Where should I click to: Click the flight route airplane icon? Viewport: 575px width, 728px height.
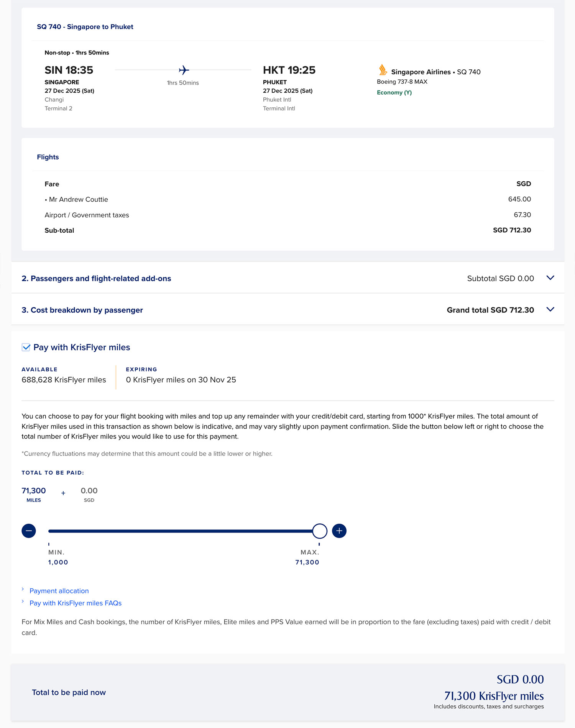point(184,70)
